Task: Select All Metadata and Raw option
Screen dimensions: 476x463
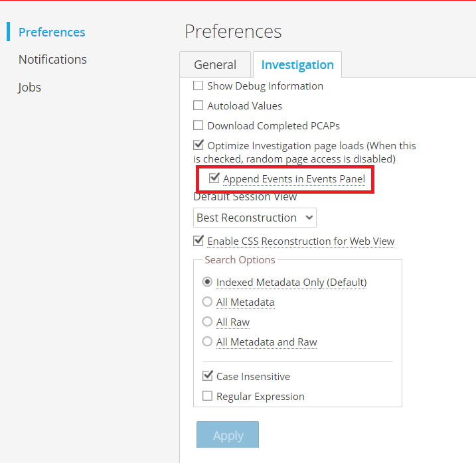Action: pyautogui.click(x=207, y=342)
